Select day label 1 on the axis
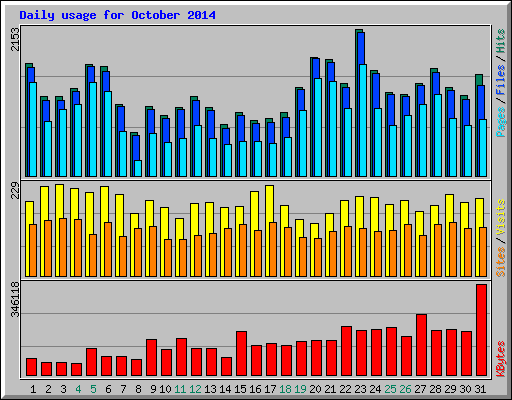 33,389
